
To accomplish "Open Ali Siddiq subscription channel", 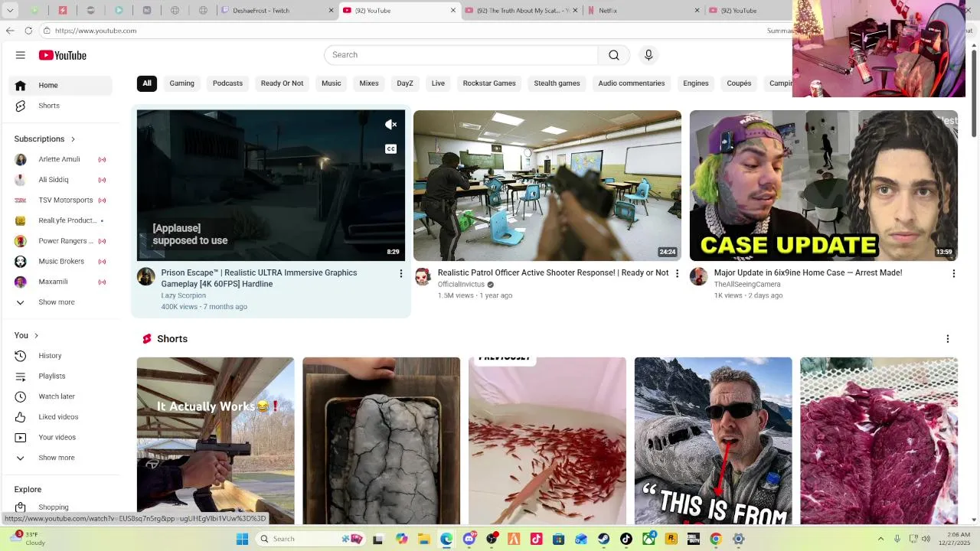I will pyautogui.click(x=60, y=180).
